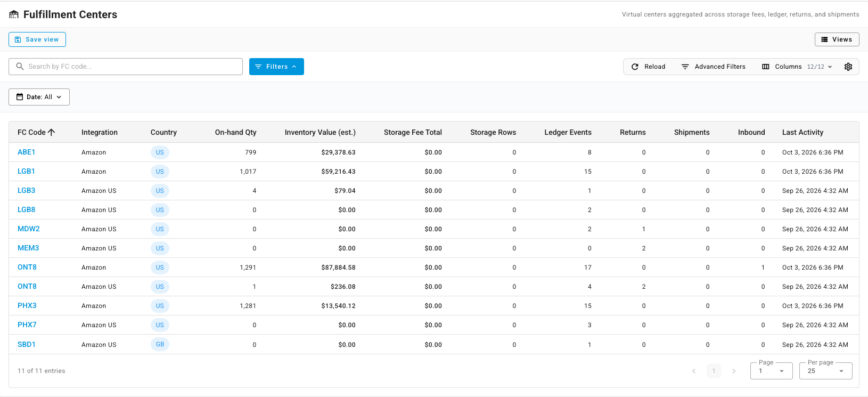The width and height of the screenshot is (868, 397).
Task: Sort by Integration column header
Action: click(100, 132)
